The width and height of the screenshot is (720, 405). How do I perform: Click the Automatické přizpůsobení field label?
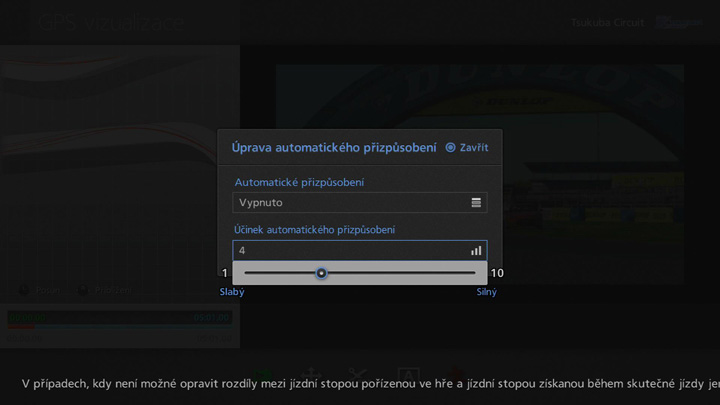[x=299, y=182]
